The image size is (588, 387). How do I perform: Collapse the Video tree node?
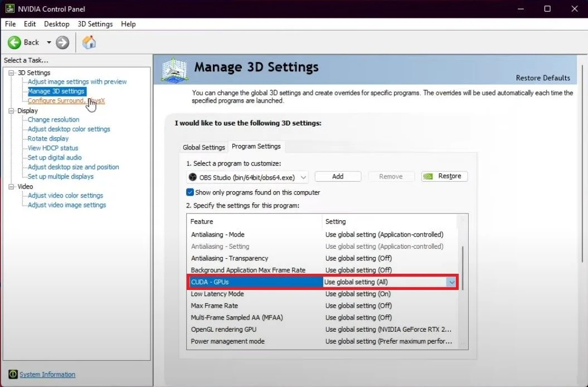coord(11,187)
